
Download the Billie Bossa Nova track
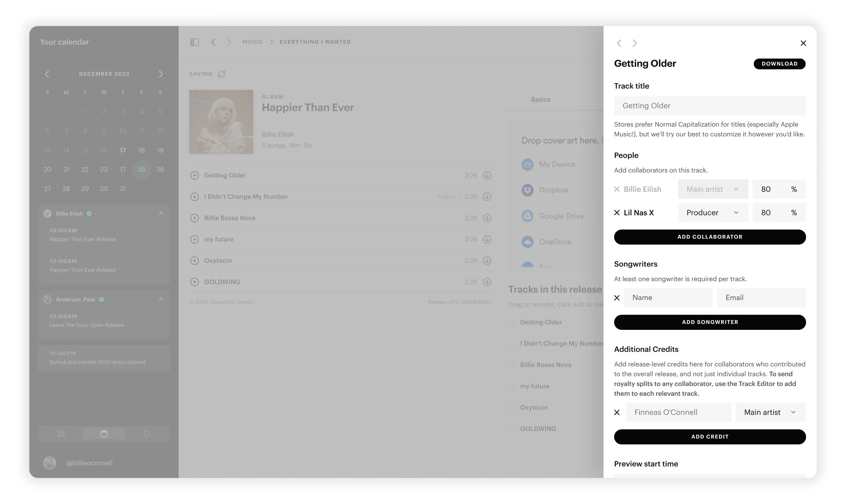click(487, 218)
